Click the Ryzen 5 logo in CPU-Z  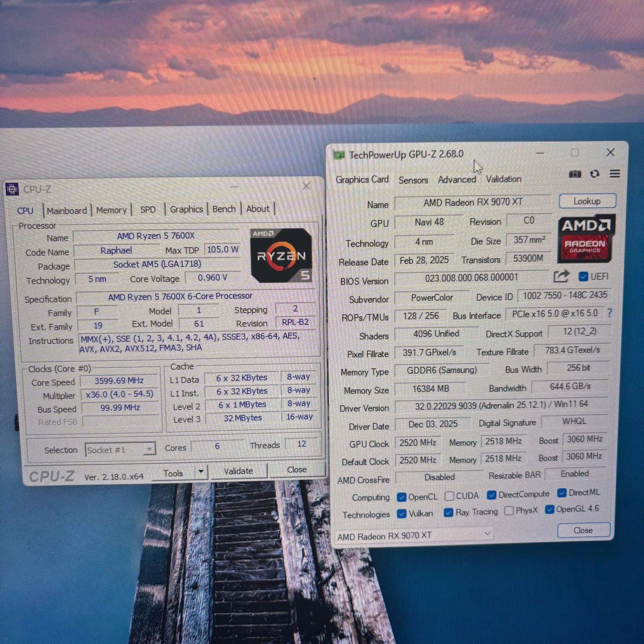(281, 256)
